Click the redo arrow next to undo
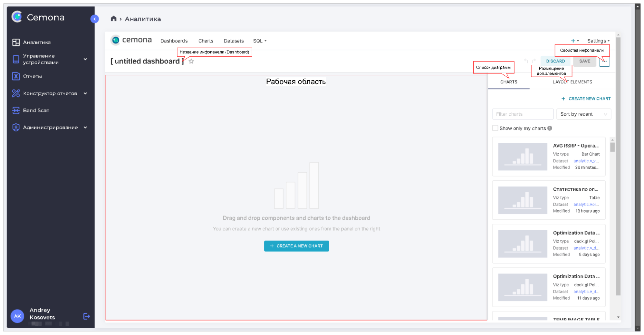 tap(534, 61)
